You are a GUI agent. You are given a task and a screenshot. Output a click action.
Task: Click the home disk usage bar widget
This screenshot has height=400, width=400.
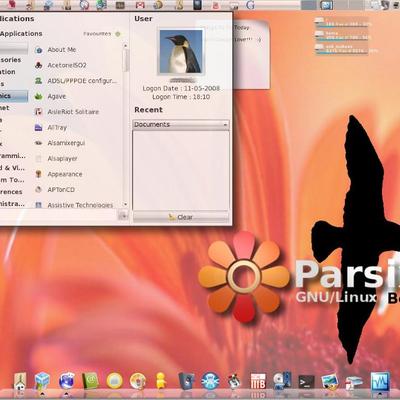(x=343, y=35)
